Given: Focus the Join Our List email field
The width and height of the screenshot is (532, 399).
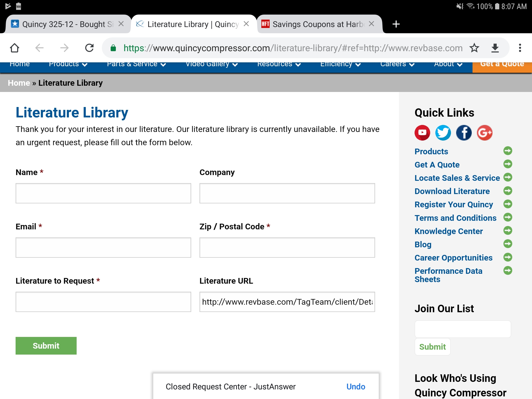Looking at the screenshot, I should (463, 329).
